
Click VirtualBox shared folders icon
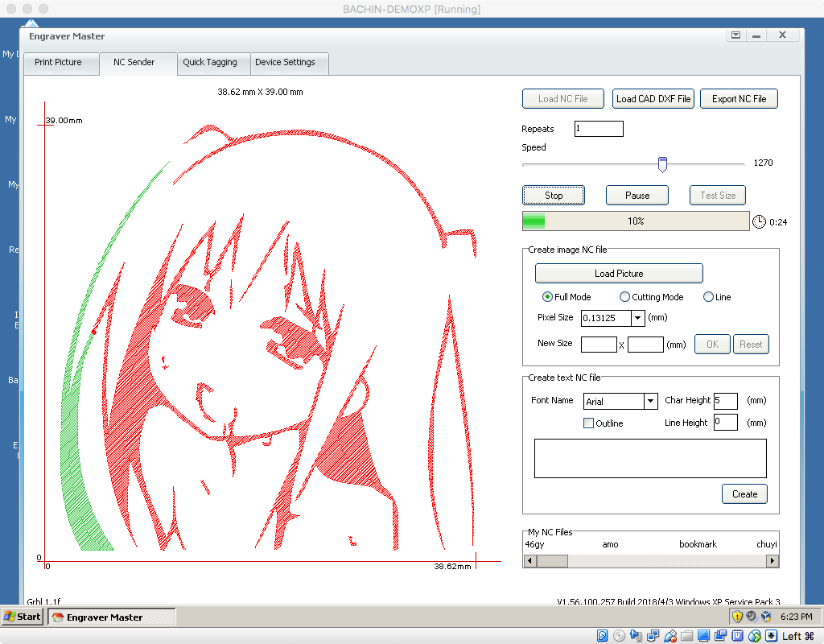coord(687,636)
